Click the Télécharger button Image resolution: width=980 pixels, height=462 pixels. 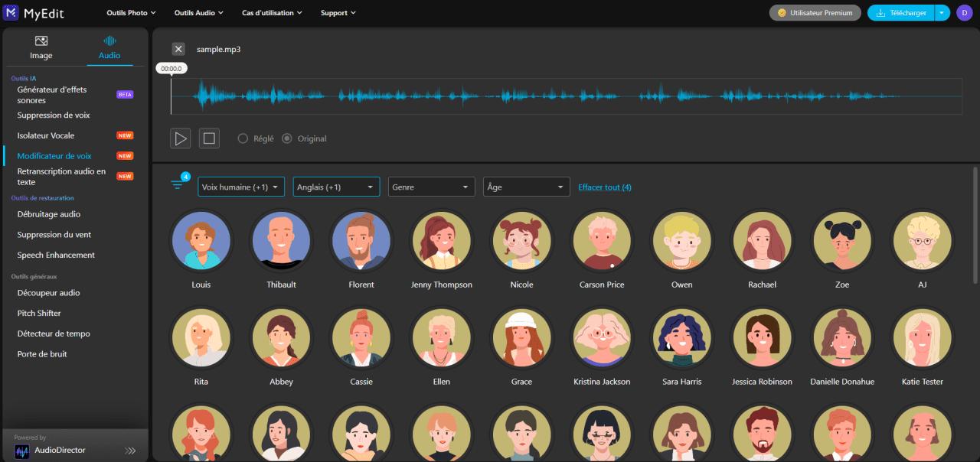coord(901,13)
